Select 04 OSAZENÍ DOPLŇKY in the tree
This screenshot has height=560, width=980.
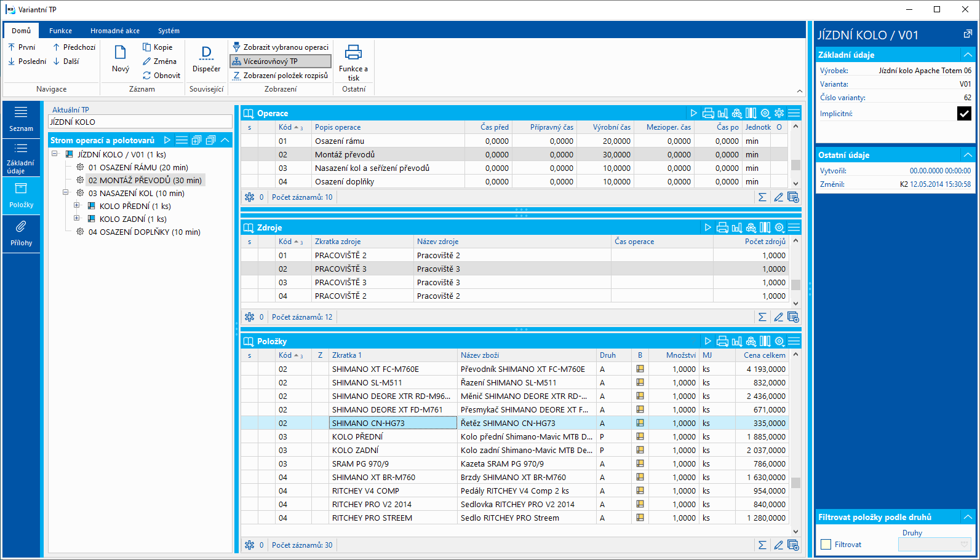pos(144,232)
